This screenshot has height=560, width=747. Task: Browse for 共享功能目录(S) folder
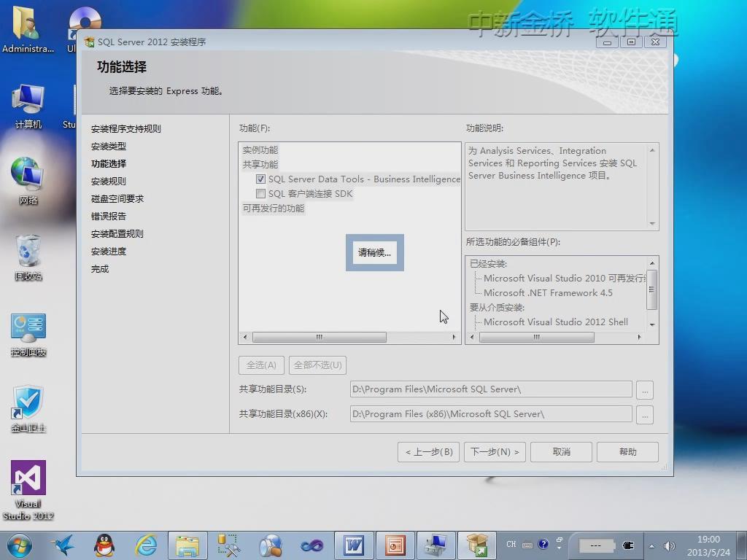coord(645,390)
